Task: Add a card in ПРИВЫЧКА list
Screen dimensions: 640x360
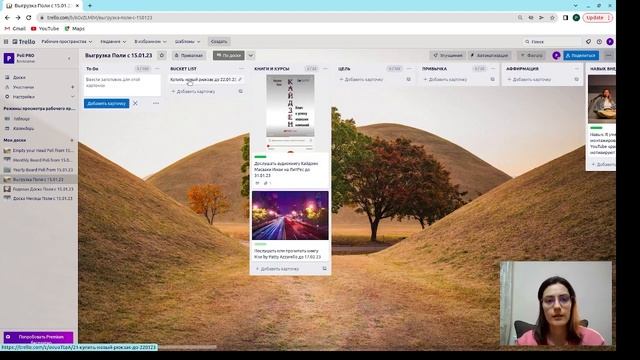Action: click(x=445, y=80)
